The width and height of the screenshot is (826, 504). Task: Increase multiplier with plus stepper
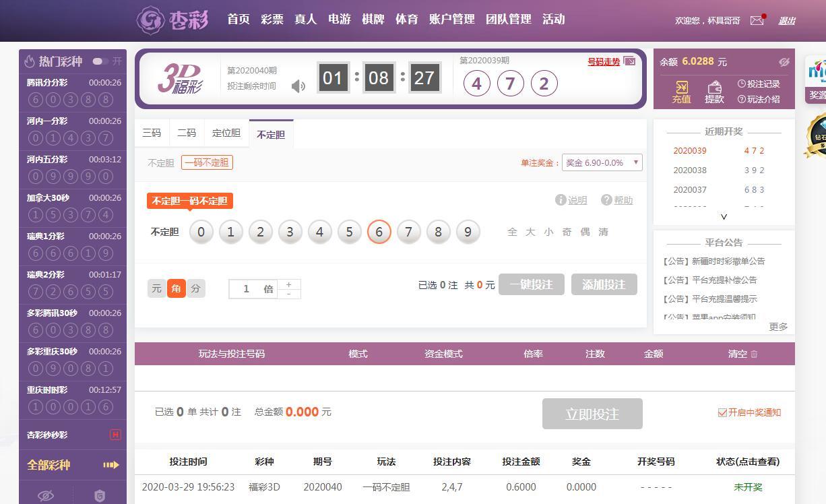pos(289,284)
